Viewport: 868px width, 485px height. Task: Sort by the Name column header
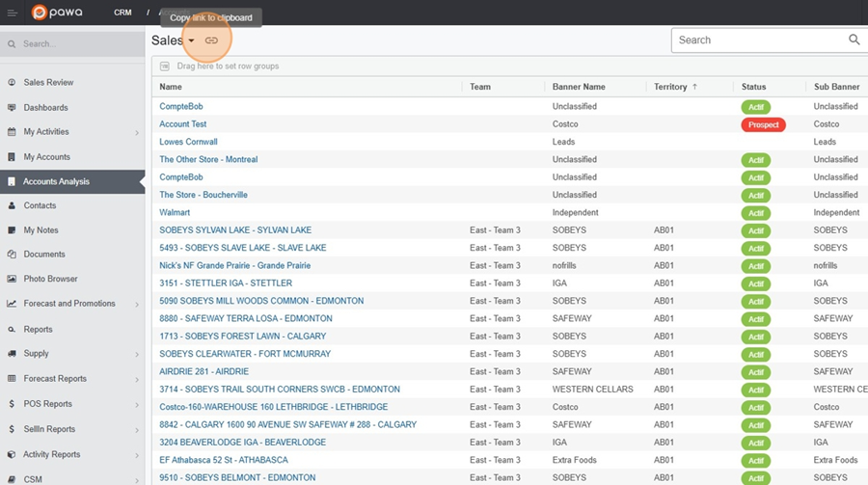(x=171, y=87)
